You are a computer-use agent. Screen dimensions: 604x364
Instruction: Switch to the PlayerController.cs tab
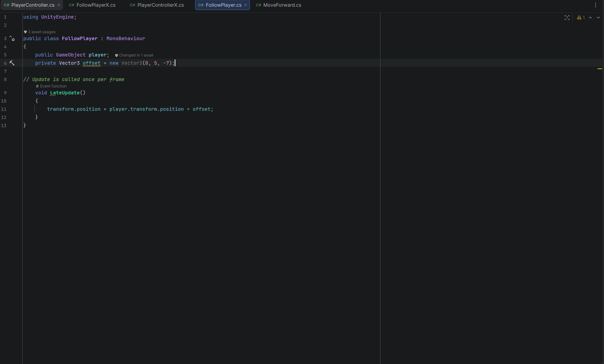coord(33,5)
